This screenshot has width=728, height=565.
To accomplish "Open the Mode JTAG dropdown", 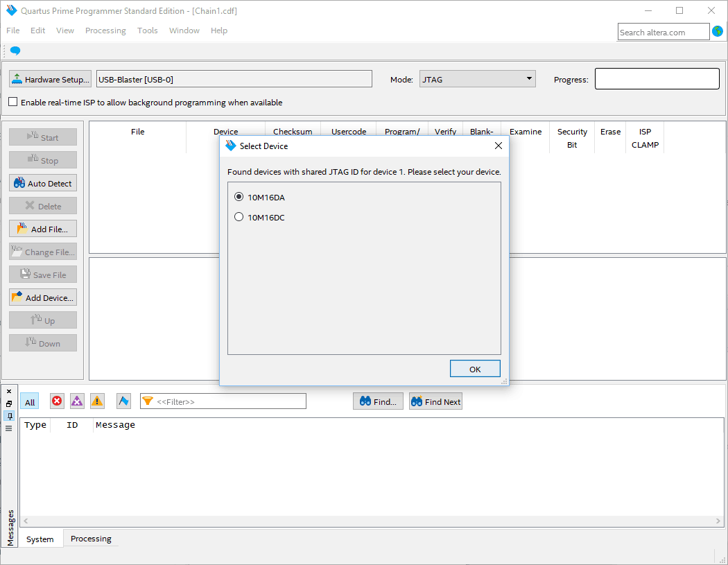I will (x=477, y=79).
